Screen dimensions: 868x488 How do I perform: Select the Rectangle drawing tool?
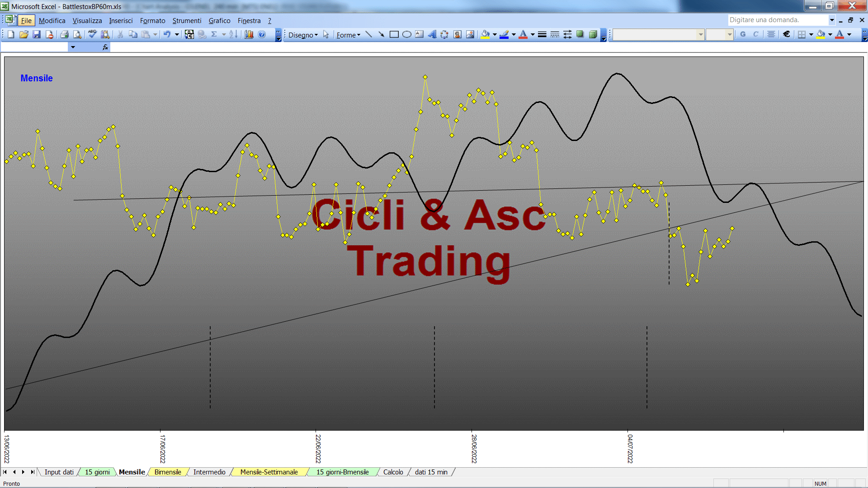394,34
